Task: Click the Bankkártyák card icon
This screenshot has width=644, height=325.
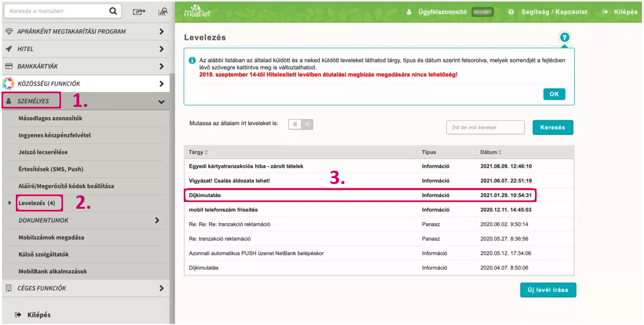Action: (8, 66)
